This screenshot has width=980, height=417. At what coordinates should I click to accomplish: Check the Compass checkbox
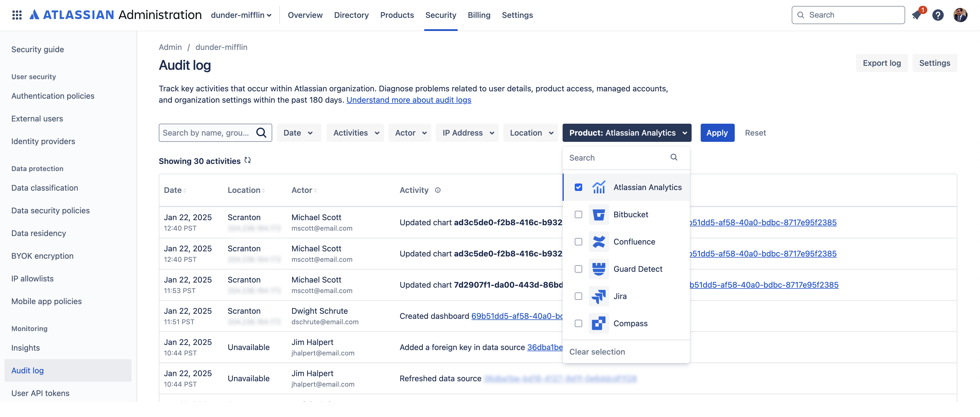(578, 323)
